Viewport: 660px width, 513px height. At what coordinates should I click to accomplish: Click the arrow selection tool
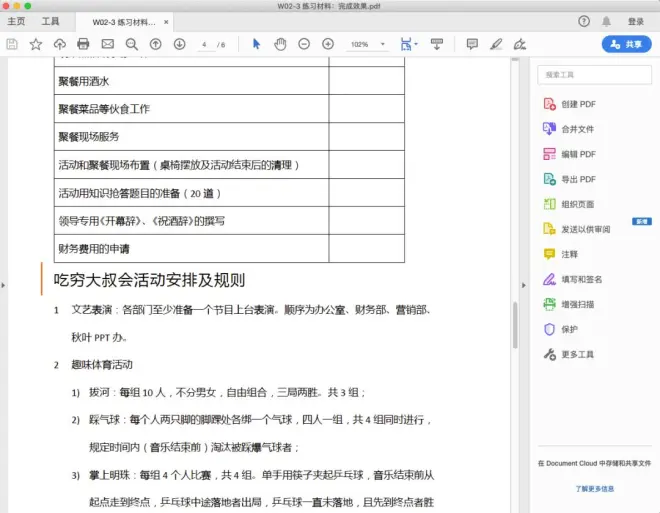point(256,44)
